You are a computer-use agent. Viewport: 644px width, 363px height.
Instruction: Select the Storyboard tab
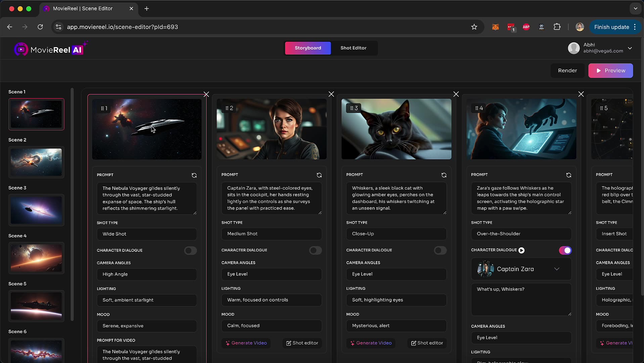[308, 48]
